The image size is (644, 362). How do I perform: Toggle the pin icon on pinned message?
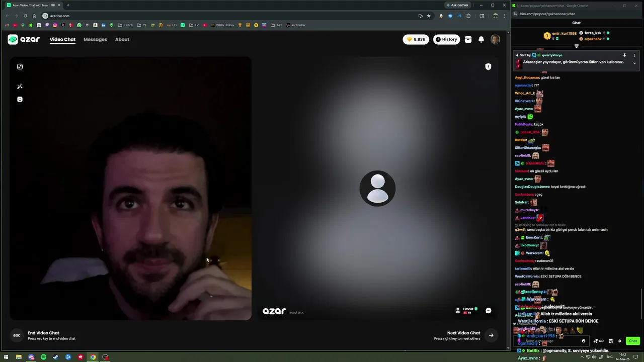624,55
